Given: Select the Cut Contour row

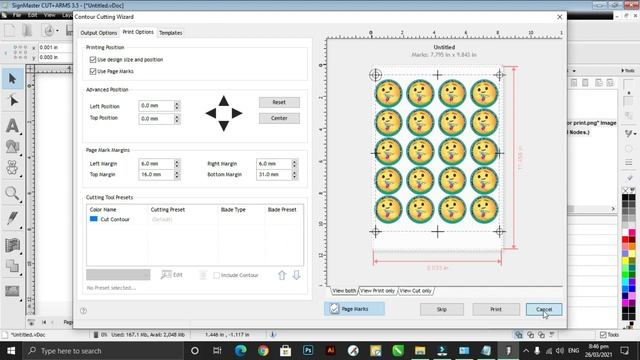Looking at the screenshot, I should coord(195,219).
